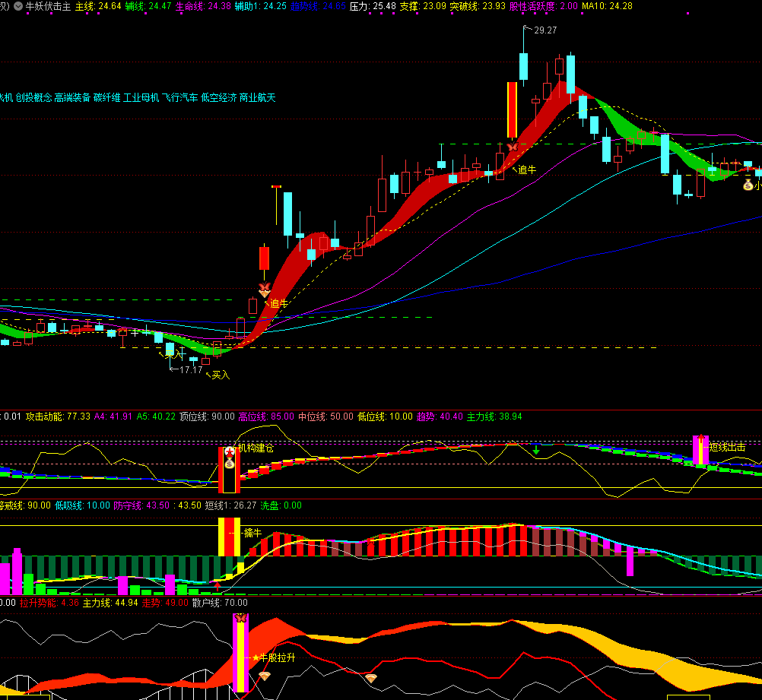Open the 飞行汽车 concept tag
762x700 pixels.
tap(179, 97)
